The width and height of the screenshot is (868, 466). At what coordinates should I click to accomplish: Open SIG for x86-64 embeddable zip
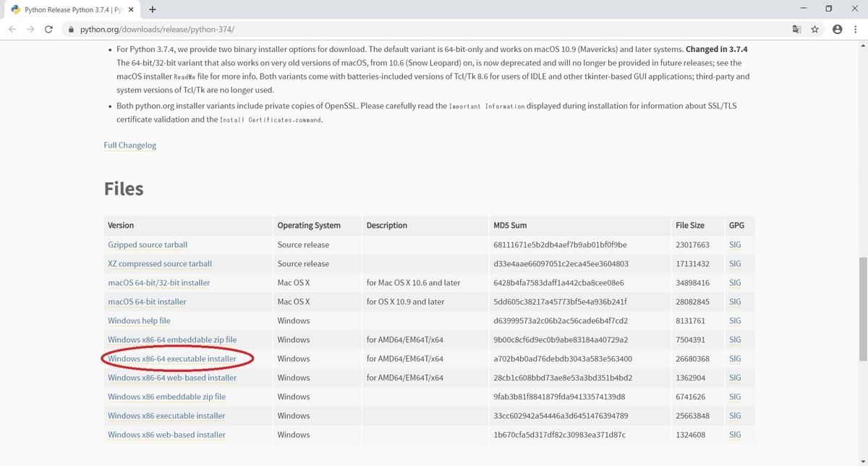click(735, 340)
